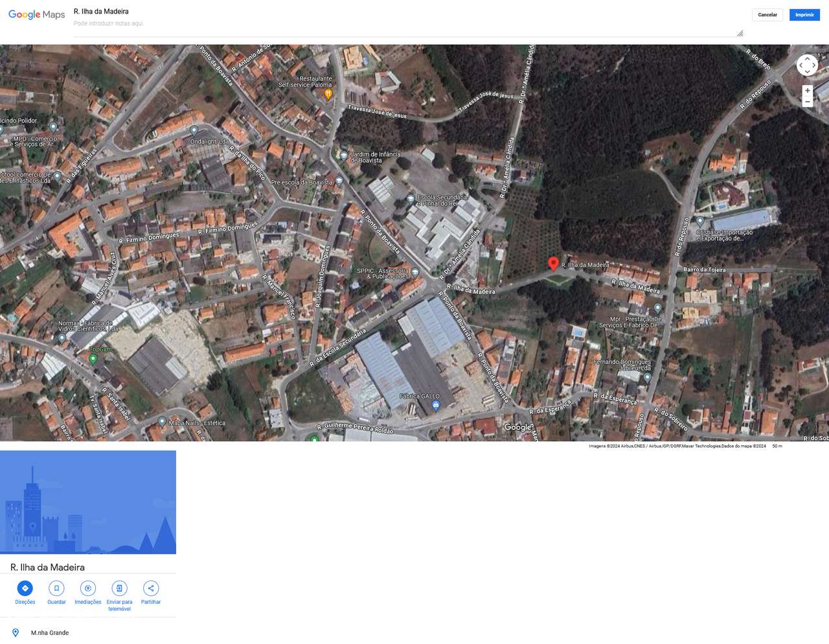Zoom out with the minus control
This screenshot has height=644, width=829.
[x=807, y=102]
